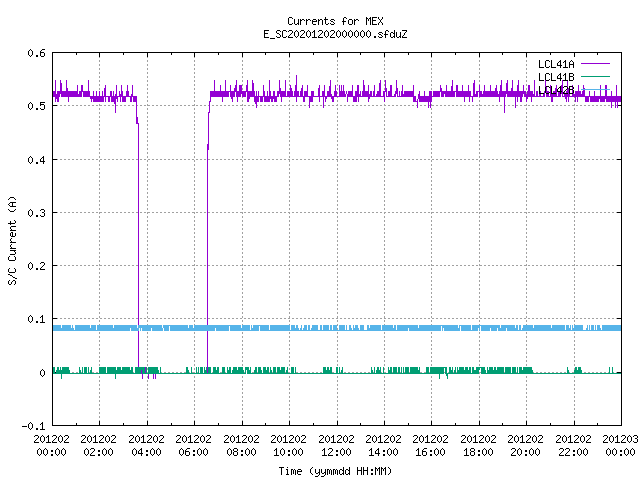Click the y-axis tick value 0.2
Viewport: 640px width, 480px height.
pos(37,266)
